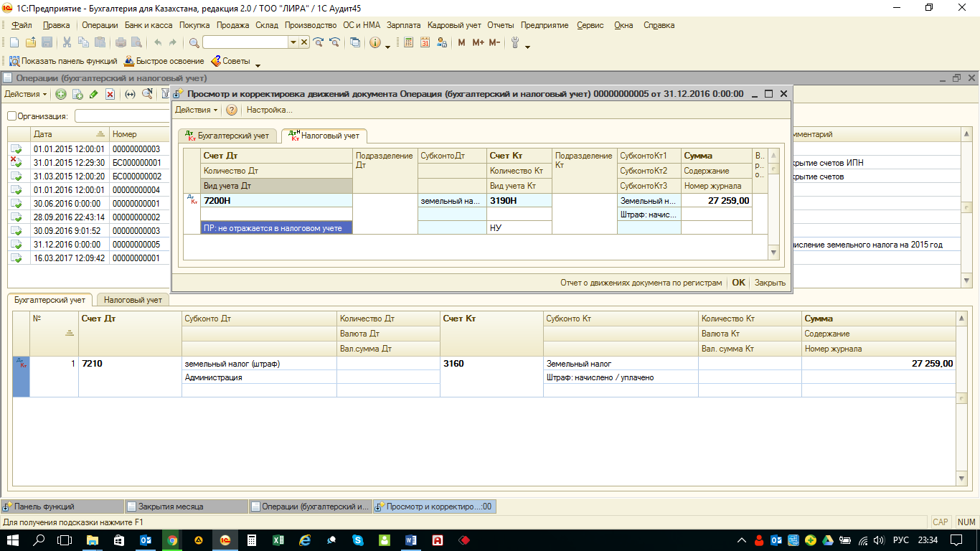
Task: Click the toolbar search input field
Action: point(245,42)
